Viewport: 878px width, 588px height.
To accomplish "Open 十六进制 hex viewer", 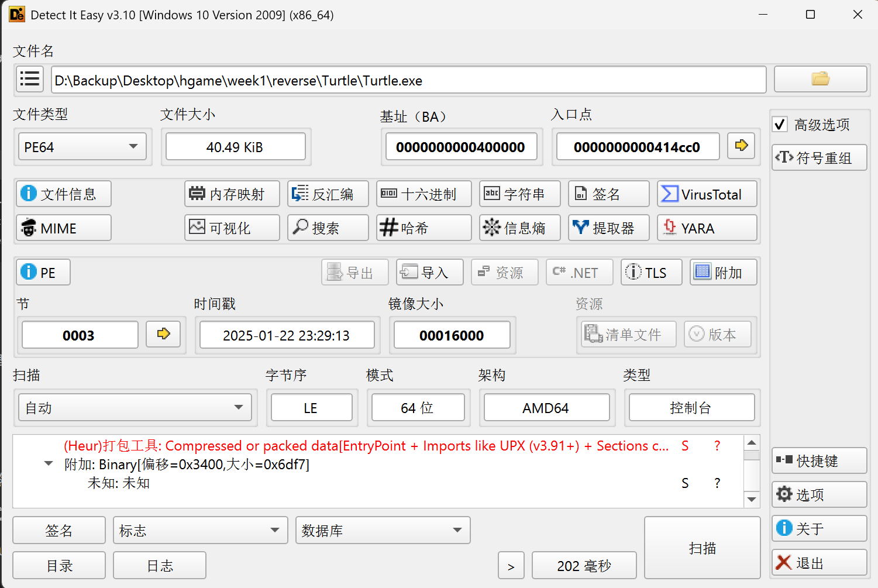I will [x=424, y=194].
